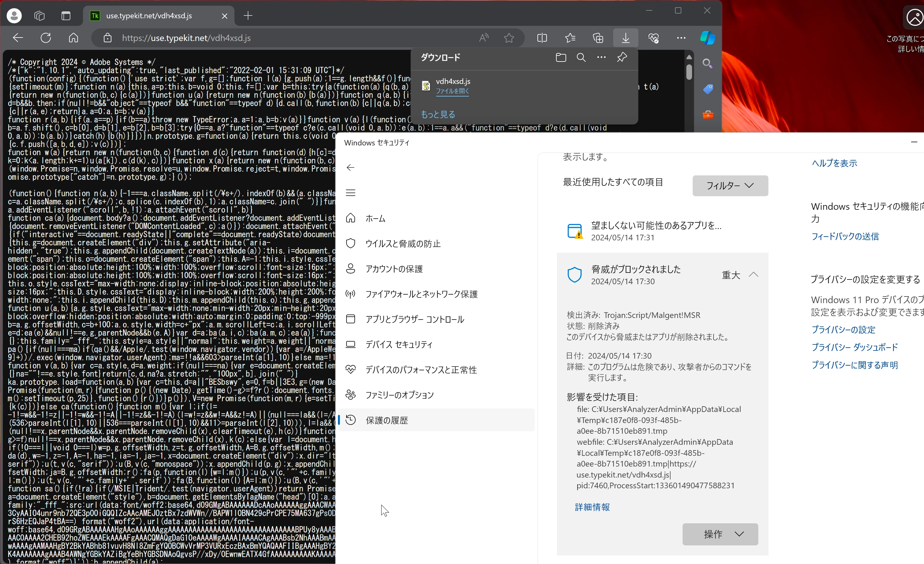Open 操作 actions dropdown
924x564 pixels.
coord(720,534)
